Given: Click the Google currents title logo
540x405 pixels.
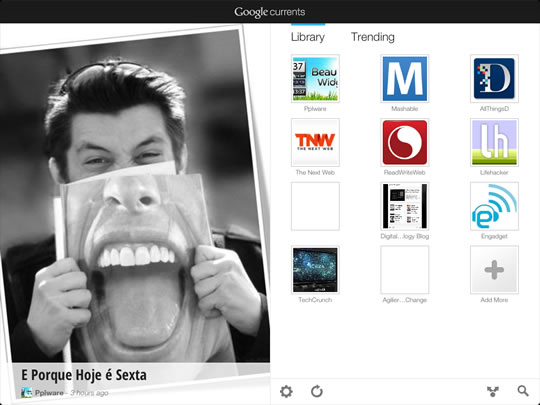Looking at the screenshot, I should click(270, 12).
